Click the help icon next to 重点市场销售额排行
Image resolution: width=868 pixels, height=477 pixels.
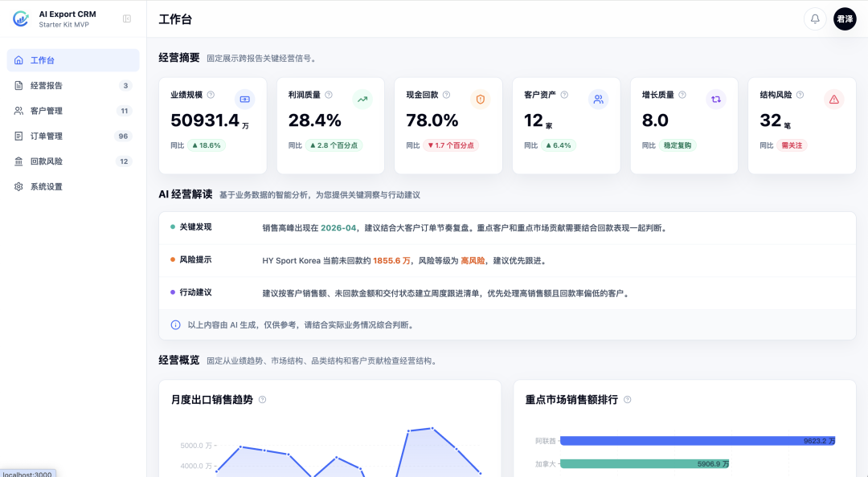(x=627, y=400)
